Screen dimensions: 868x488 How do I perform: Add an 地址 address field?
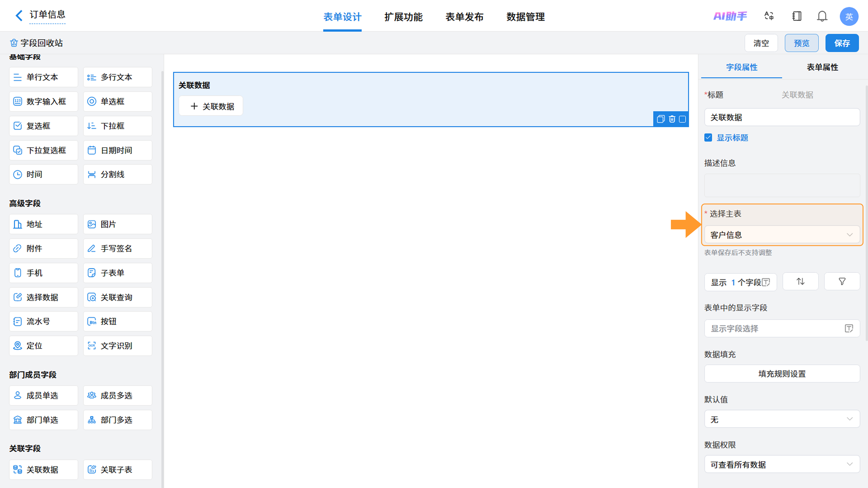coord(43,224)
